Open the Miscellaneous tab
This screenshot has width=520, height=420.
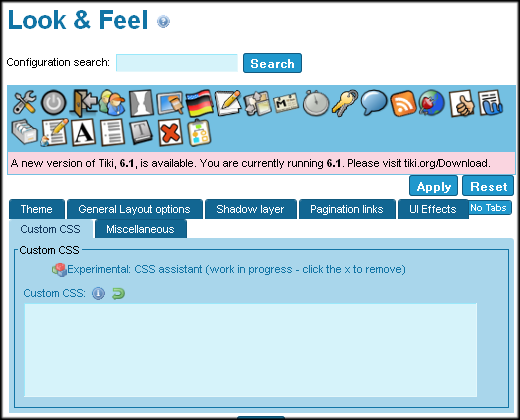point(140,229)
